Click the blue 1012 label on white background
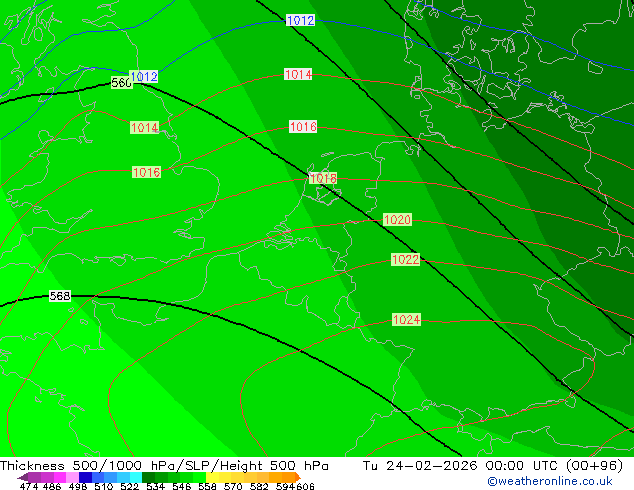This screenshot has width=634, height=490. [x=300, y=20]
